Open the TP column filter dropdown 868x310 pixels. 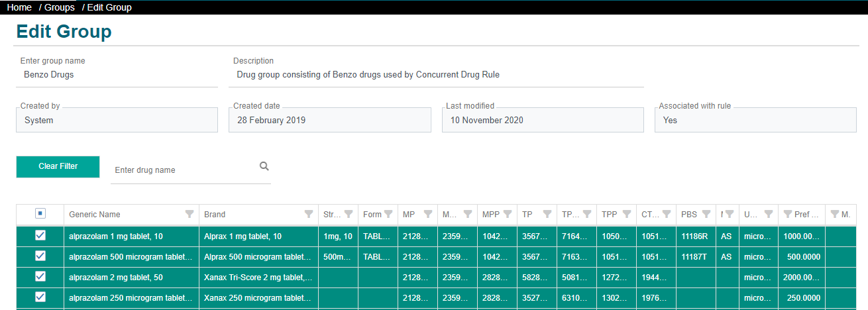(547, 214)
